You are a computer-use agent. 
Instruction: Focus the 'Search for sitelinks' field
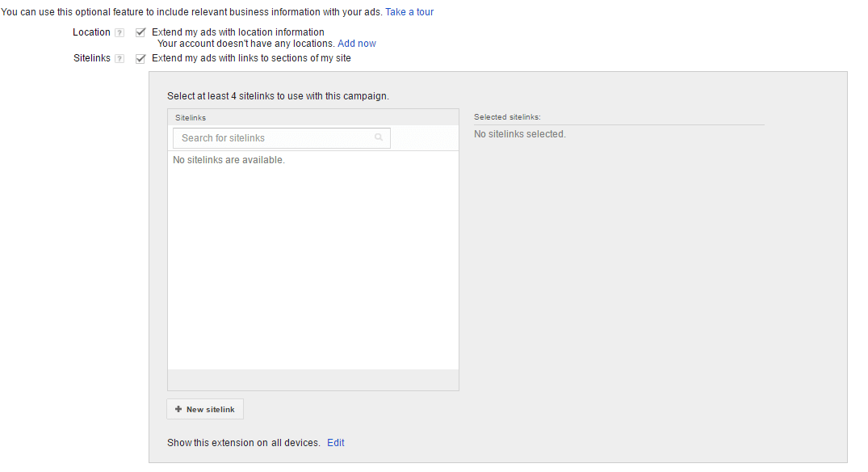click(x=282, y=138)
